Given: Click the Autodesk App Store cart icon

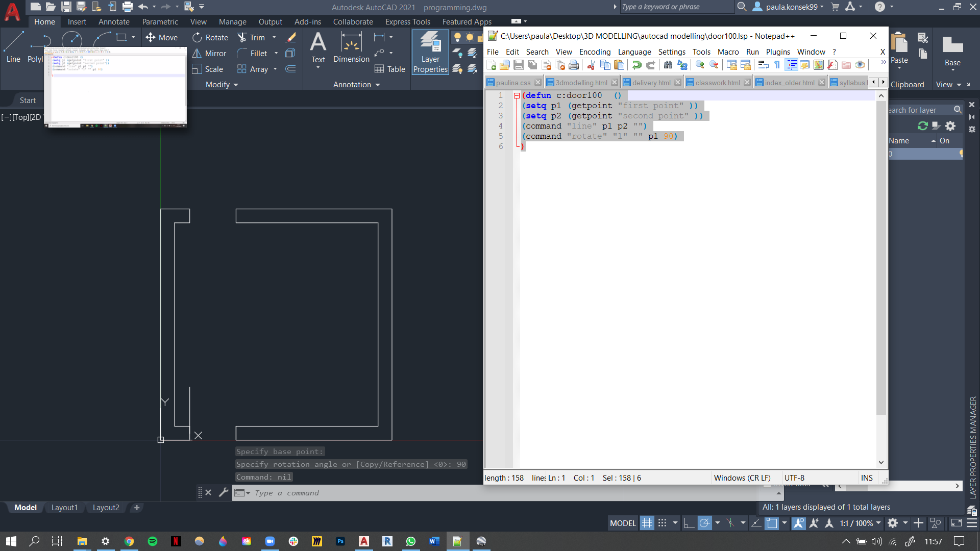Looking at the screenshot, I should (x=835, y=7).
